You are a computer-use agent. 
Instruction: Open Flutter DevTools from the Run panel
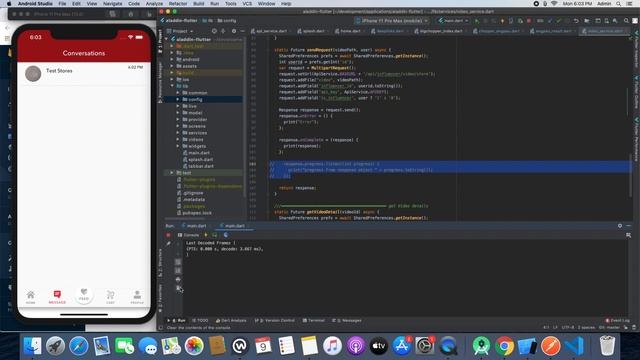[226, 235]
